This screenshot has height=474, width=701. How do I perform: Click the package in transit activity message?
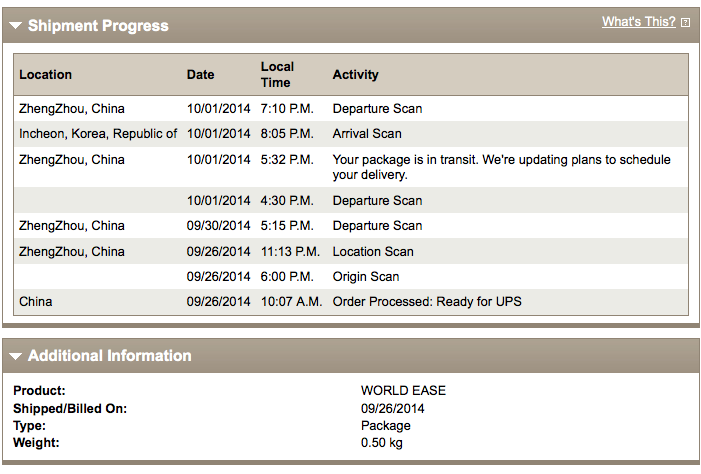(501, 167)
